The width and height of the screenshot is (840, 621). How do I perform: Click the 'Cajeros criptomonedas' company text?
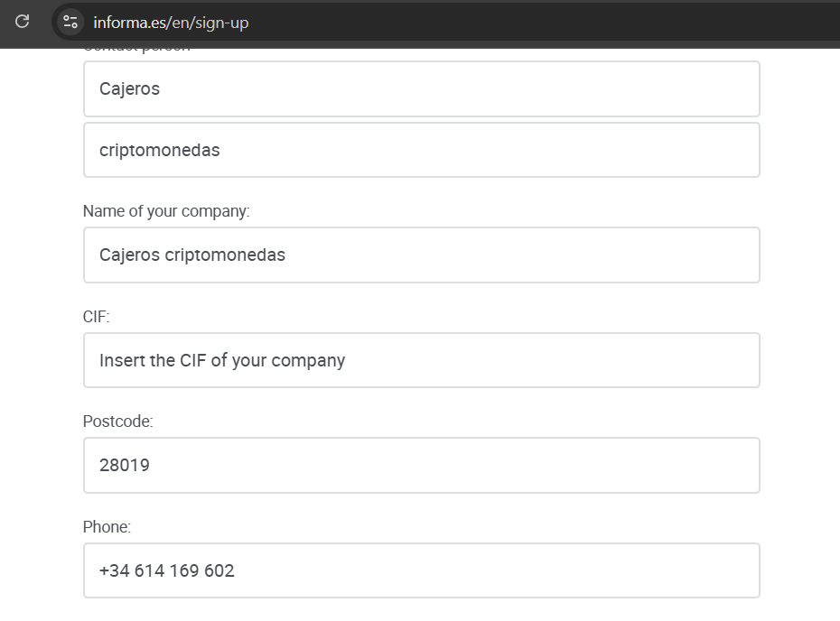[192, 255]
